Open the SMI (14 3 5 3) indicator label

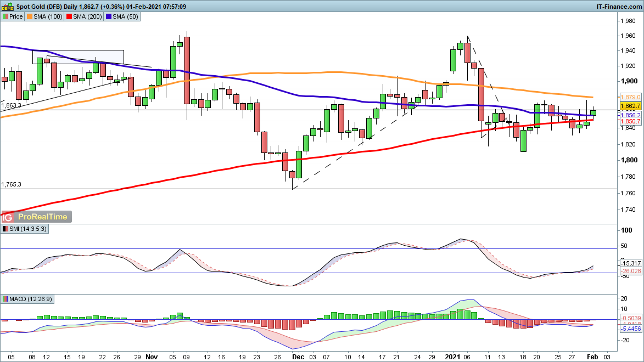[x=27, y=229]
